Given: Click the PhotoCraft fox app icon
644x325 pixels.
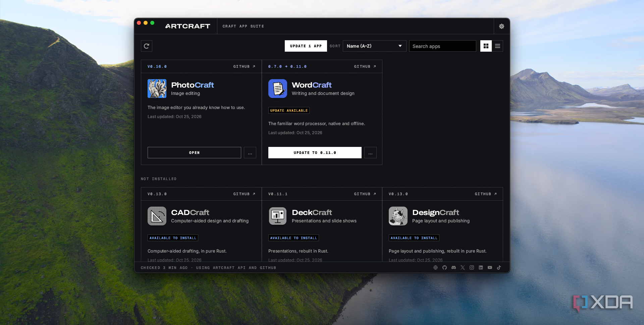Looking at the screenshot, I should point(157,89).
